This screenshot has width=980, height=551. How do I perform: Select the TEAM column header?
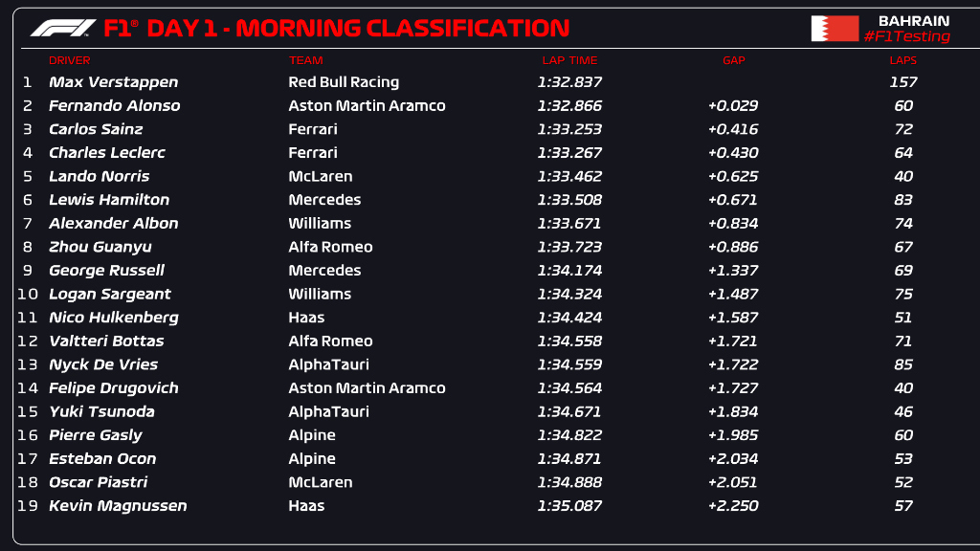306,61
